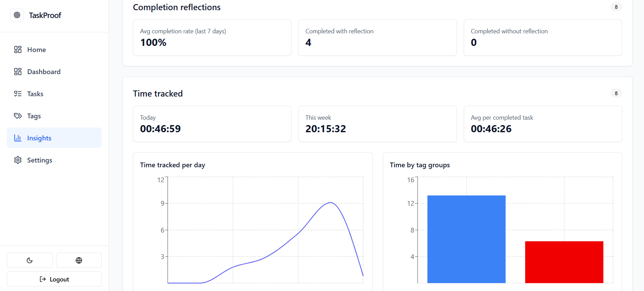Select the TaskProof target logo icon

(17, 15)
